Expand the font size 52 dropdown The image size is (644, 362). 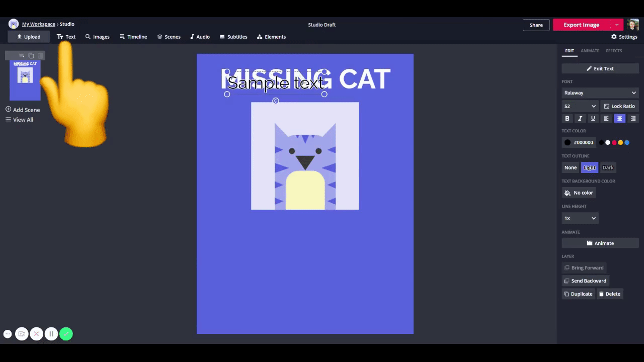tap(580, 106)
